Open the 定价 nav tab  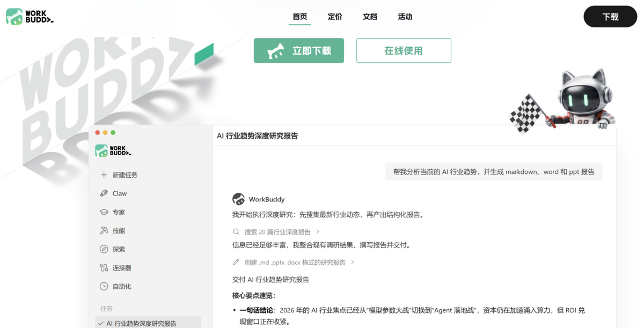pyautogui.click(x=335, y=17)
